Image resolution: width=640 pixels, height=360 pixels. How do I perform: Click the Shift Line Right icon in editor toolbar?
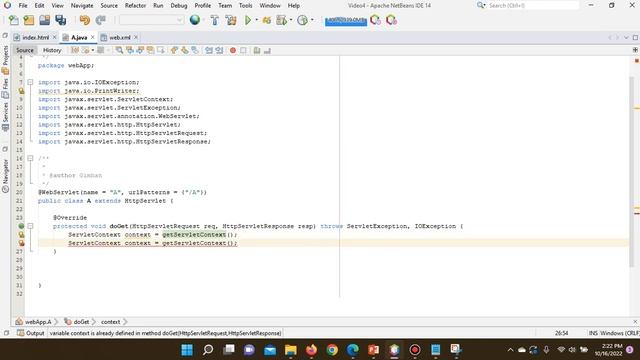click(x=219, y=50)
